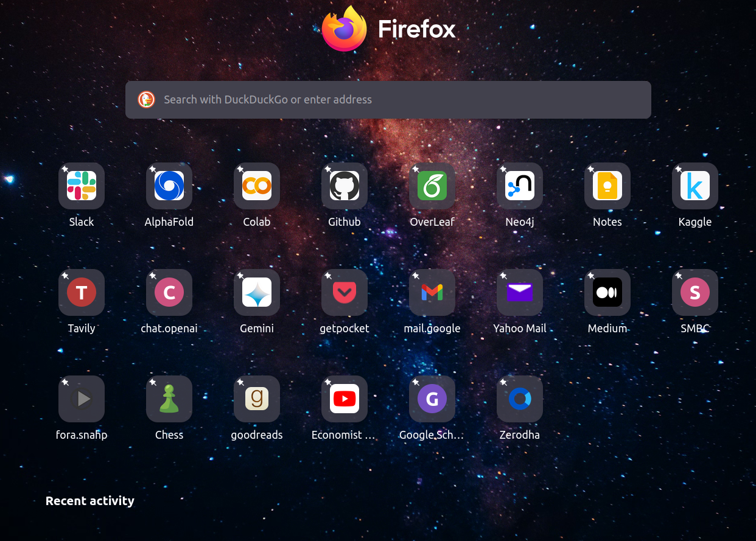Launch the Gemini shortcut
This screenshot has width=756, height=541.
257,293
